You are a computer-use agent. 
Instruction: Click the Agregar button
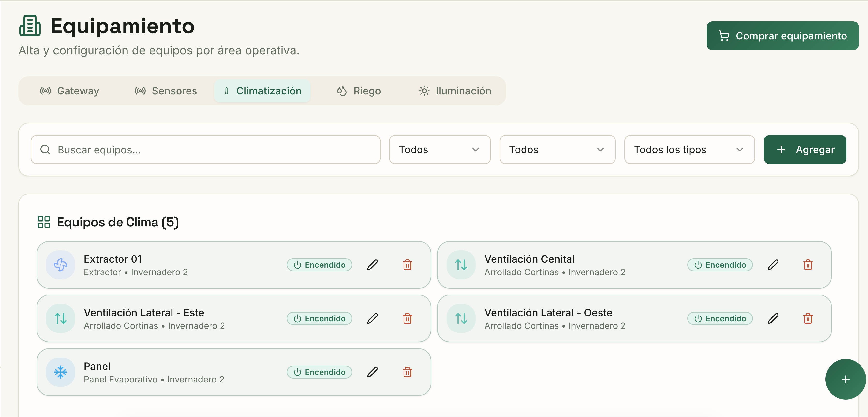[x=805, y=150]
